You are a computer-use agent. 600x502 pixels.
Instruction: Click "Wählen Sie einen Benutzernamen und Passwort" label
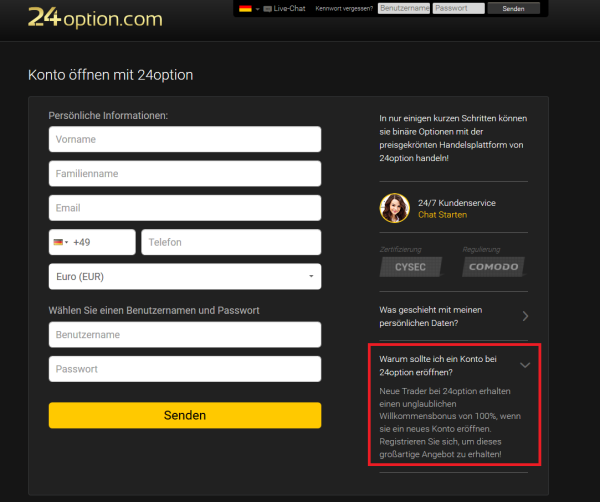click(154, 310)
